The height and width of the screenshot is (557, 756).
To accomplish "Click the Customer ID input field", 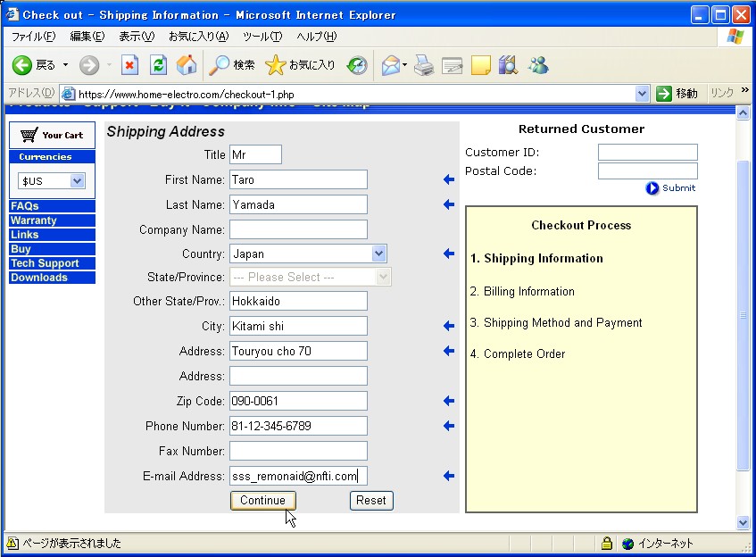I will 647,153.
